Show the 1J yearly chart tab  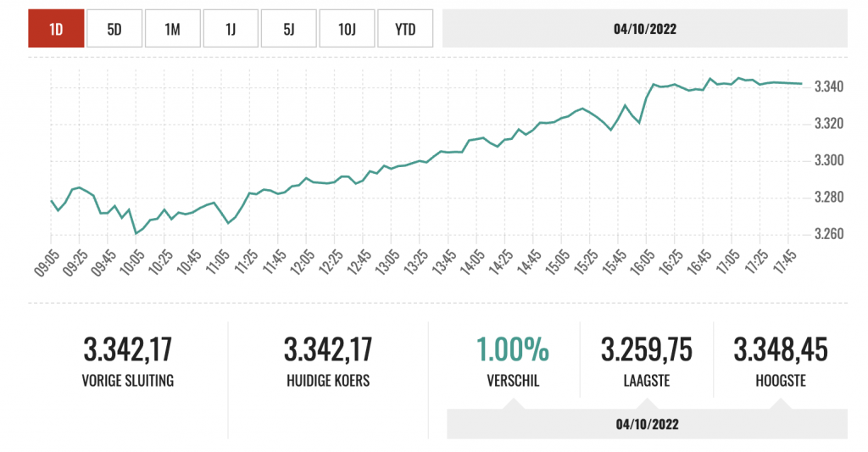pyautogui.click(x=231, y=29)
